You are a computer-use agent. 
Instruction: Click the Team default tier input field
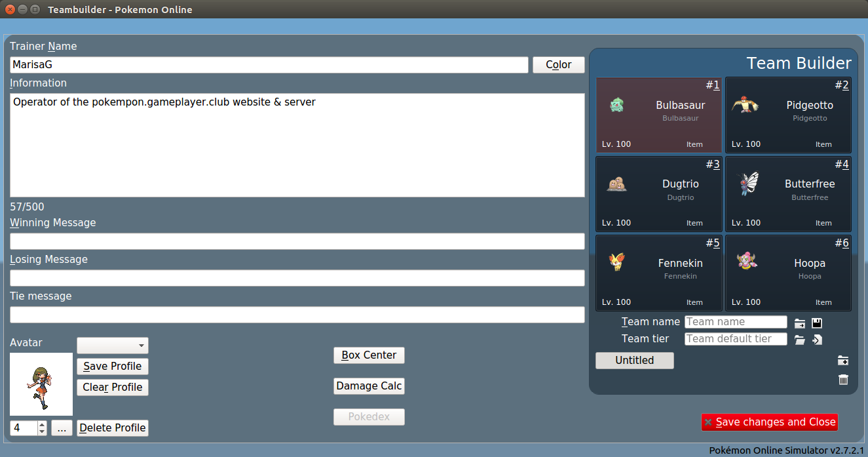736,339
